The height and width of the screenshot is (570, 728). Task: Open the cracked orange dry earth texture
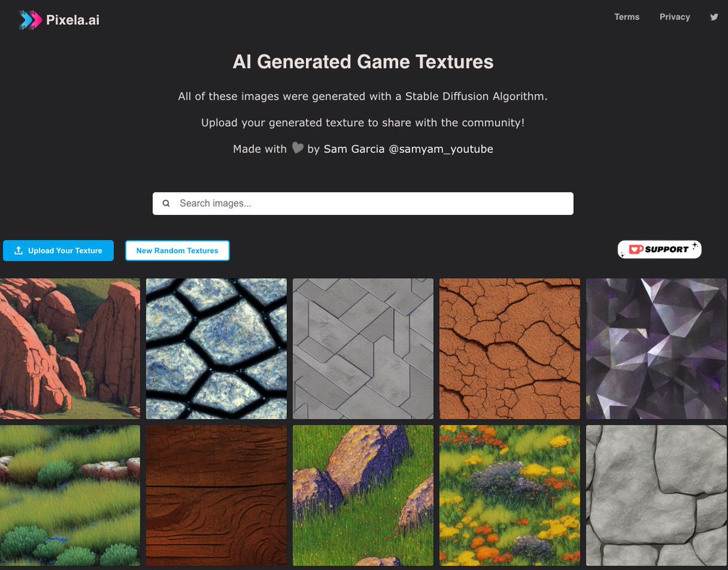(x=510, y=349)
